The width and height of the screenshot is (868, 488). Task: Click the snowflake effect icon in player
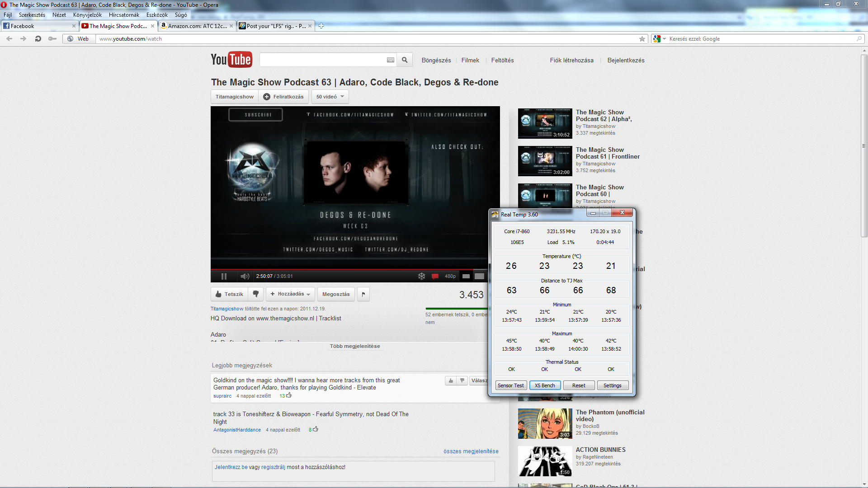pos(421,277)
